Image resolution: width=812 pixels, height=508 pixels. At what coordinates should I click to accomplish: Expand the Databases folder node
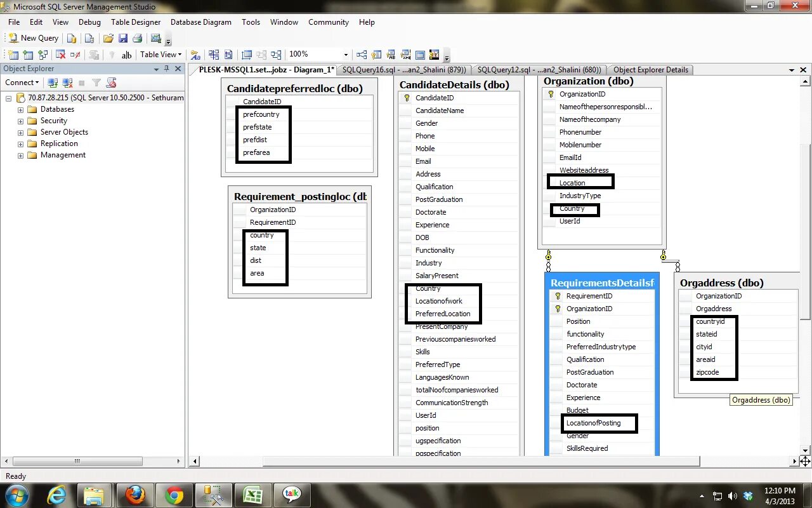point(20,109)
